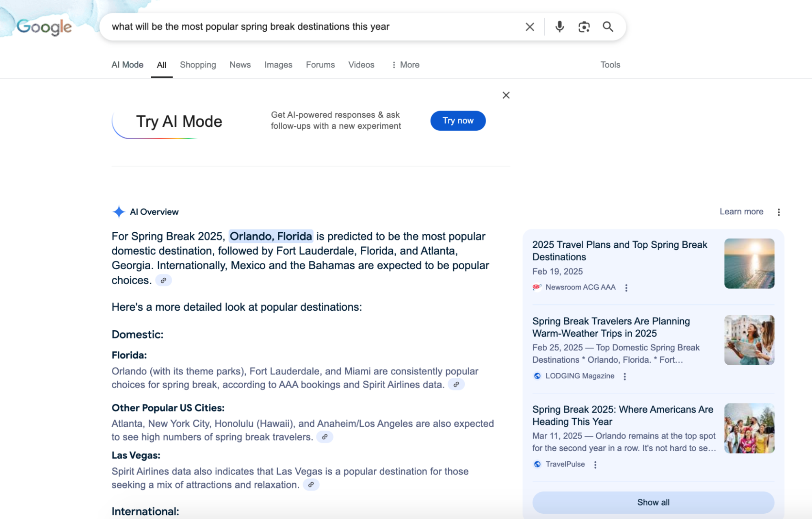Click the 'Newsroom ACG AAA' source name

tap(580, 287)
